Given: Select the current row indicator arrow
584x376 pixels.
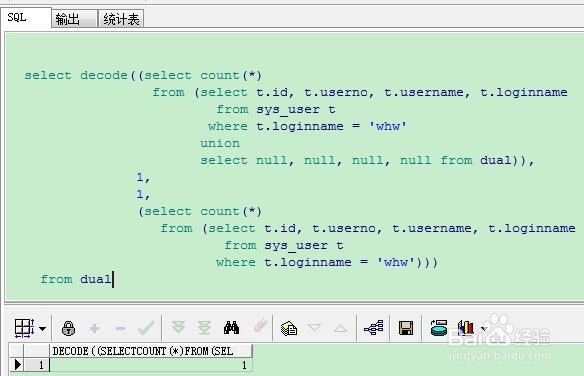Looking at the screenshot, I should (17, 365).
